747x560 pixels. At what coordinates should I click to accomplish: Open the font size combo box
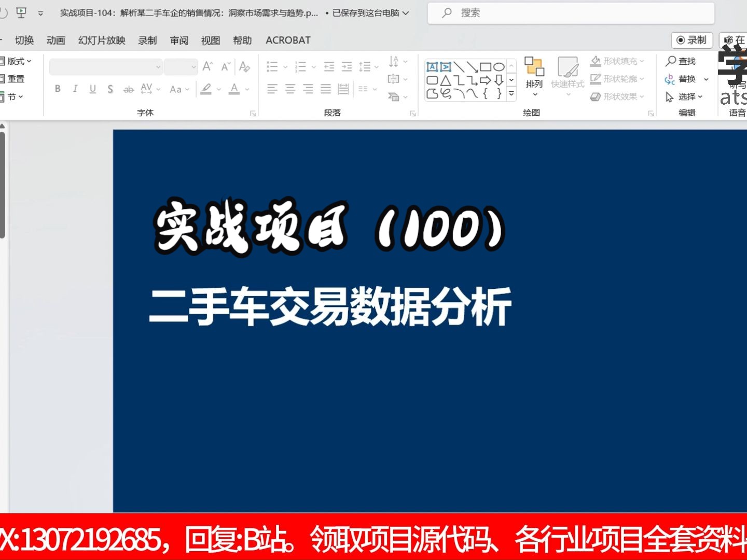coord(181,67)
